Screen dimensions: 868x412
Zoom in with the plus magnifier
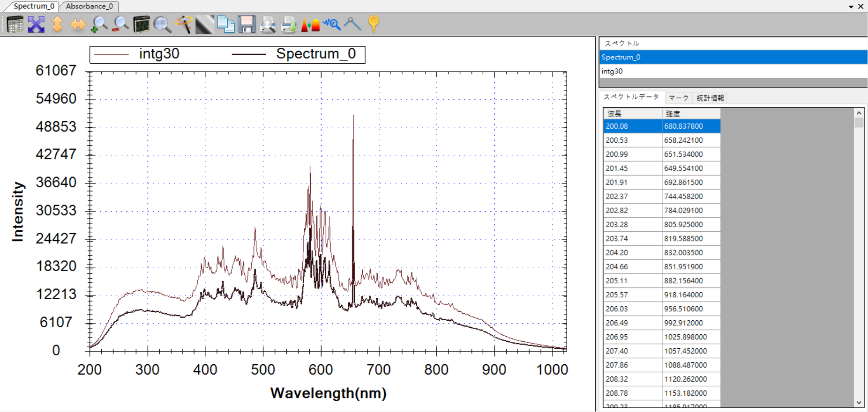pos(99,24)
